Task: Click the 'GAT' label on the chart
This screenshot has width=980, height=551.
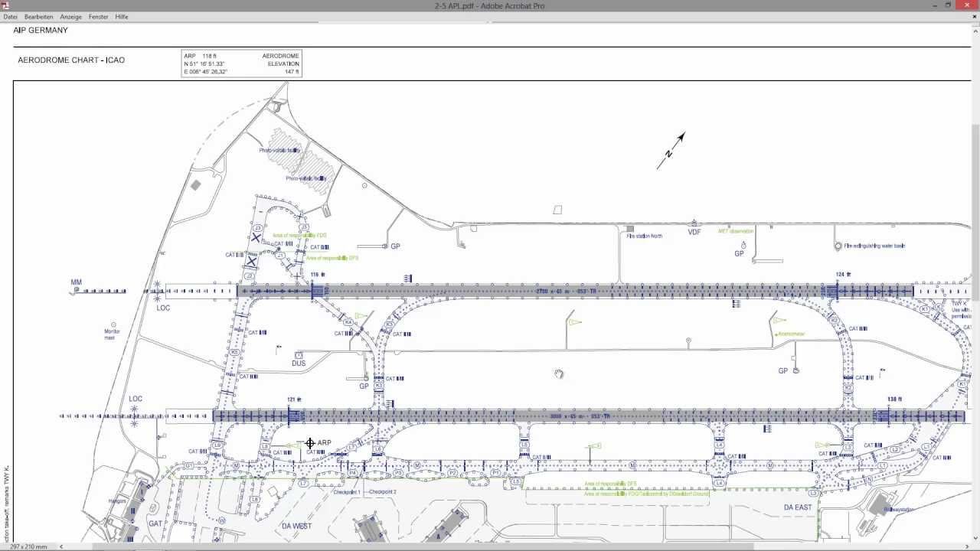Action: click(x=155, y=524)
